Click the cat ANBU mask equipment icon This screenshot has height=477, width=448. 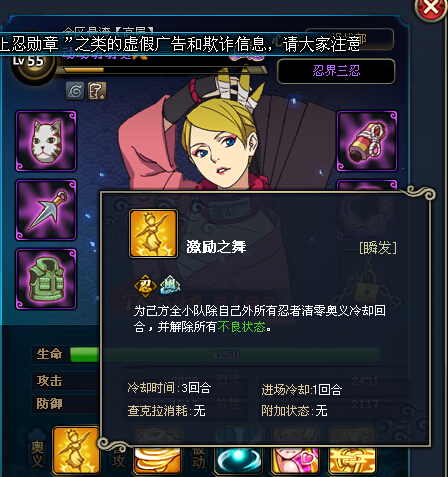point(46,141)
